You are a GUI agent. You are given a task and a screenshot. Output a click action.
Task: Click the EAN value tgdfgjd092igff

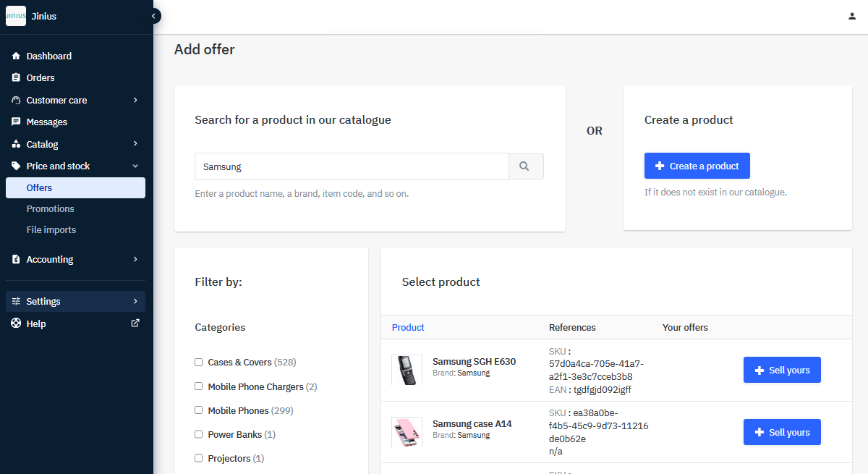(x=604, y=389)
